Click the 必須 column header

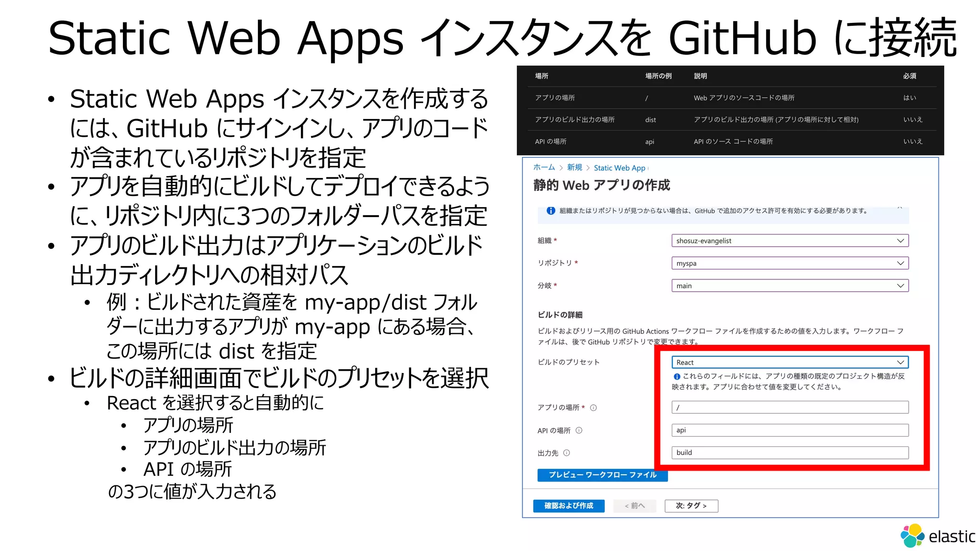coord(910,76)
